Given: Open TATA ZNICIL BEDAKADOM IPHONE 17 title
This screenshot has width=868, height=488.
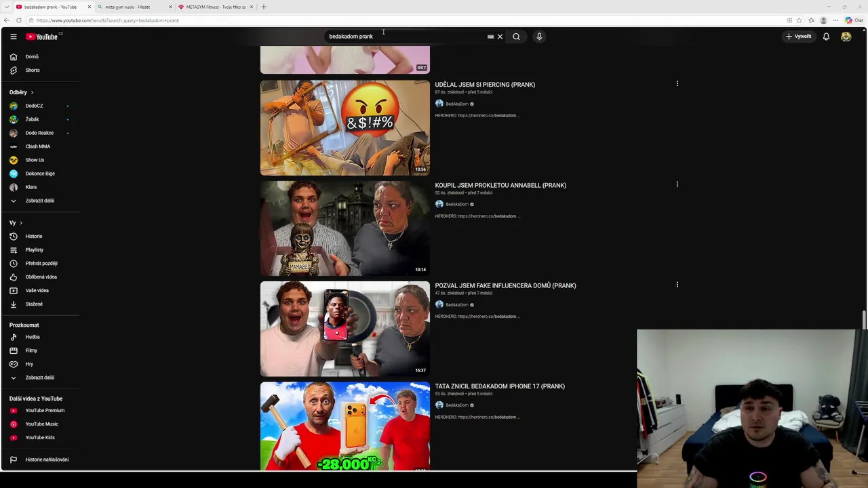Looking at the screenshot, I should (x=500, y=386).
